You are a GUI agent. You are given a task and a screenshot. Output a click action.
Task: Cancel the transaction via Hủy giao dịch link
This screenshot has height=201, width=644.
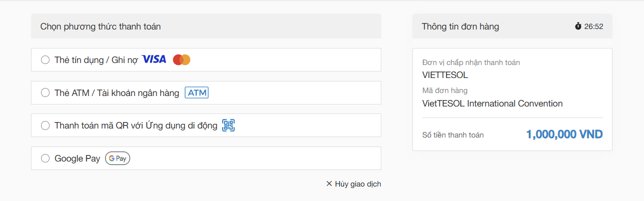click(x=354, y=183)
